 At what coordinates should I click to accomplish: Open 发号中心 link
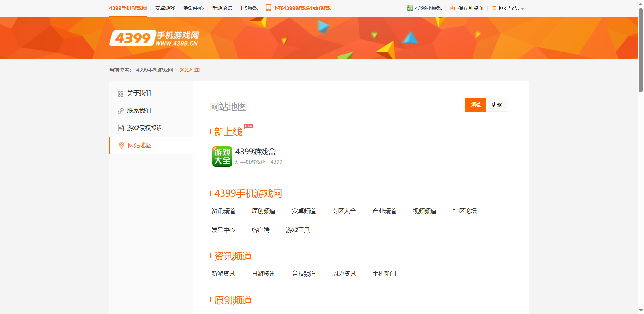[x=223, y=230]
